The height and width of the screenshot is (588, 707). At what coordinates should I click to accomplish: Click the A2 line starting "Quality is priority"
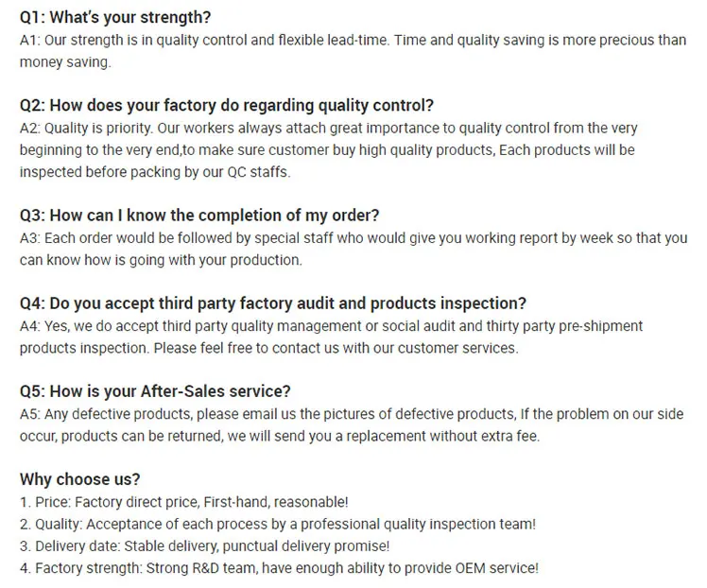coord(328,128)
